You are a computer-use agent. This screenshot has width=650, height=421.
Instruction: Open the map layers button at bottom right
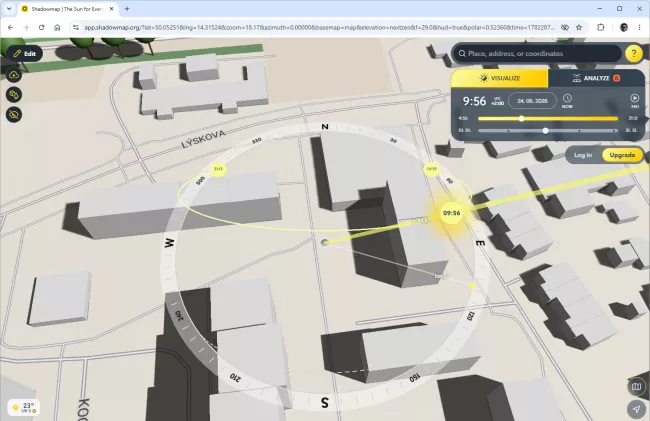tap(636, 387)
